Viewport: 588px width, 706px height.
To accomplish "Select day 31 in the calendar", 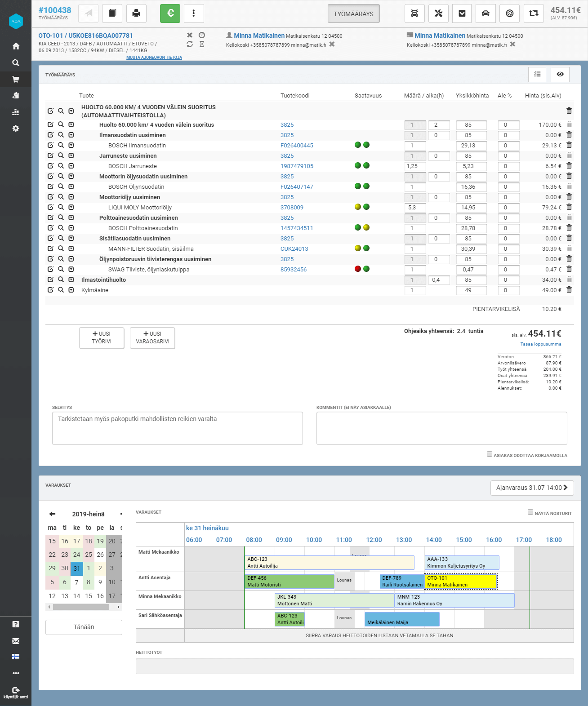I will 77,568.
